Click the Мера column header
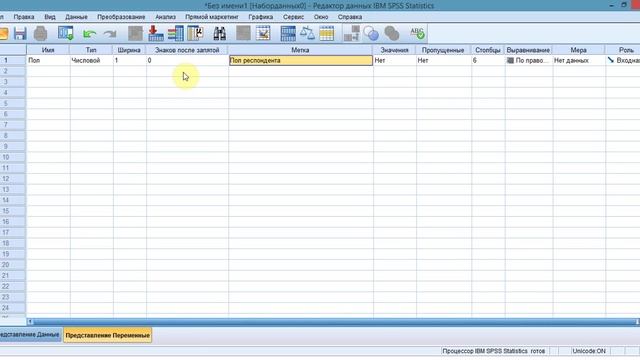The height and width of the screenshot is (360, 640). pos(578,50)
